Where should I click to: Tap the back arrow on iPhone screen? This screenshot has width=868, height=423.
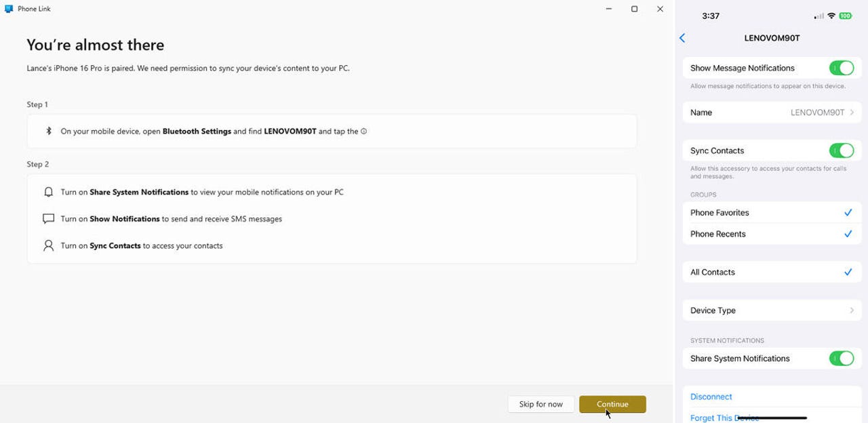coord(682,38)
